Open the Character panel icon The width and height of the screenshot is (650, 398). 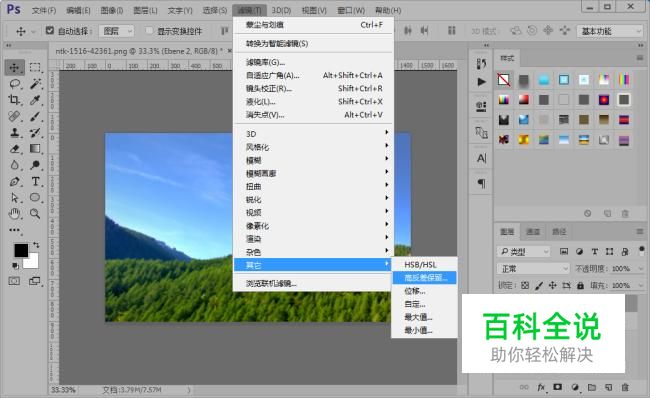(481, 158)
